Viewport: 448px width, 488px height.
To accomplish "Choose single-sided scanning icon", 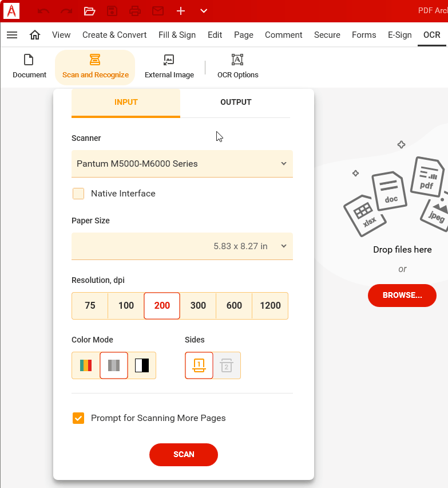I will click(199, 365).
